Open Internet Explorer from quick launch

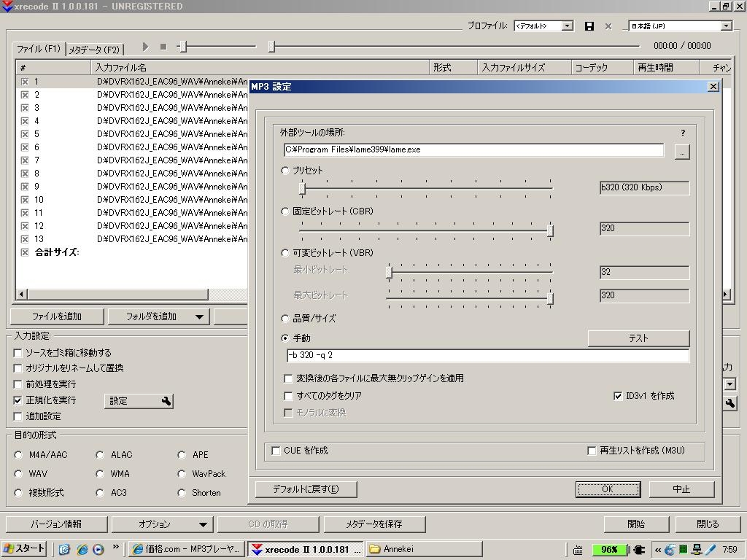[x=82, y=550]
